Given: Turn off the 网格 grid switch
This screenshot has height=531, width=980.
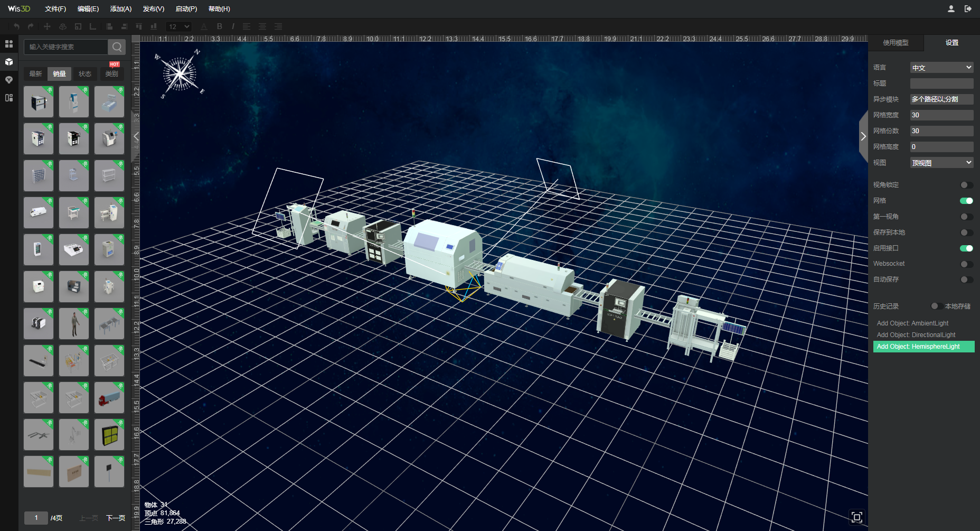Looking at the screenshot, I should click(x=966, y=201).
